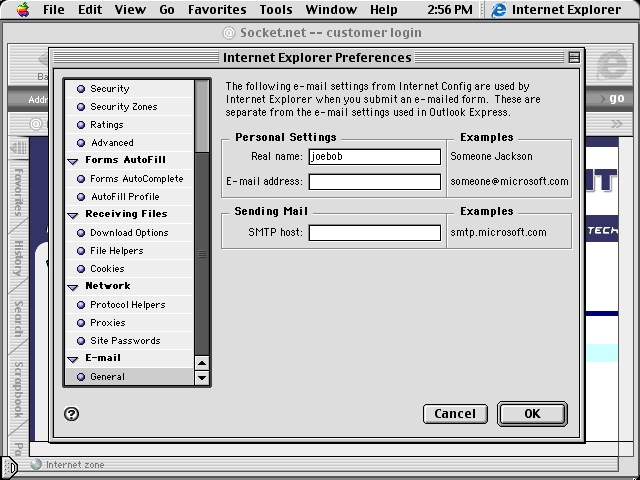Click the go button in browser window
This screenshot has width=640, height=480.
(x=616, y=98)
